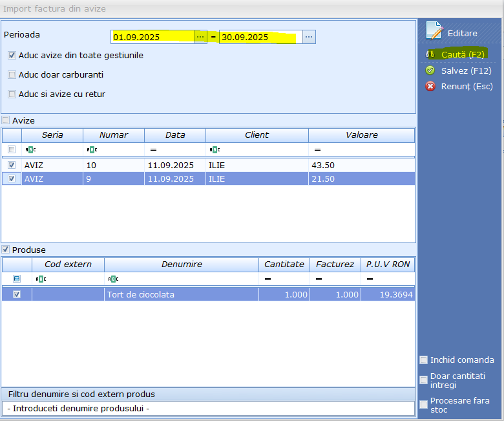This screenshot has width=504, height=421.
Task: Sort the products by P.U.V RON header
Action: (x=388, y=264)
